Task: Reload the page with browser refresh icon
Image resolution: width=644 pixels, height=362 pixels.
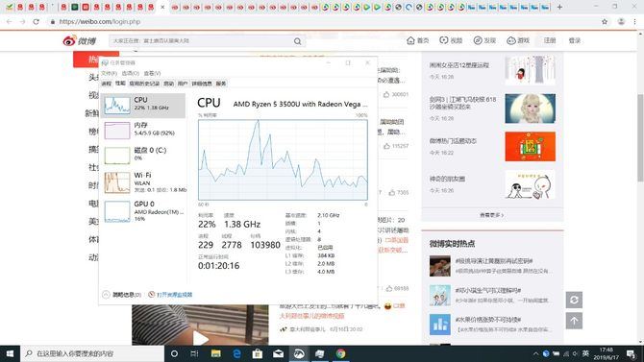Action: click(37, 22)
